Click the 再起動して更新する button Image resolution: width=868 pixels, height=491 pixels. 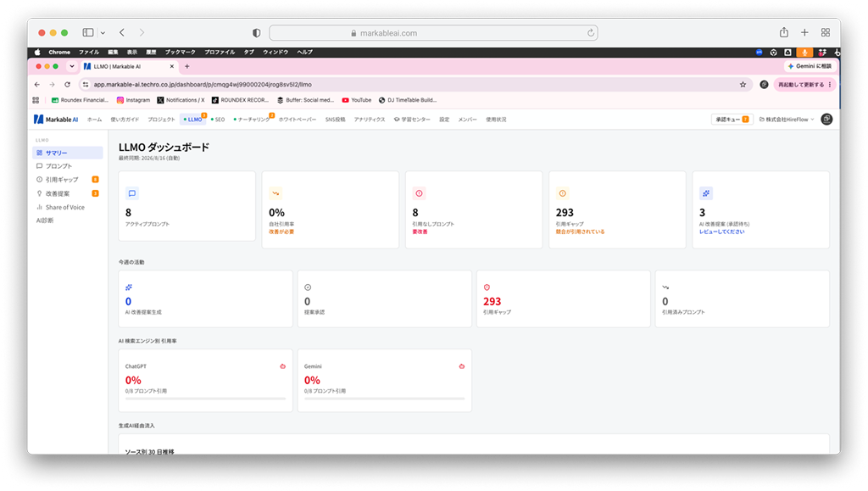804,85
